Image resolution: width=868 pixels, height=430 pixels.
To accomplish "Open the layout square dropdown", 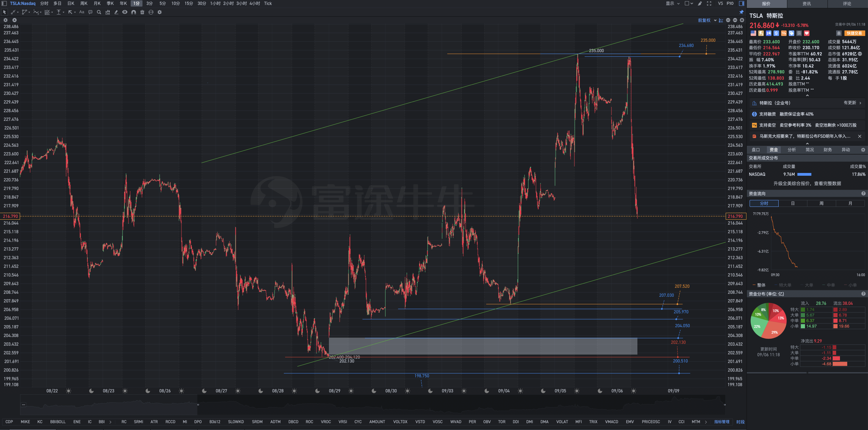I will (x=689, y=3).
